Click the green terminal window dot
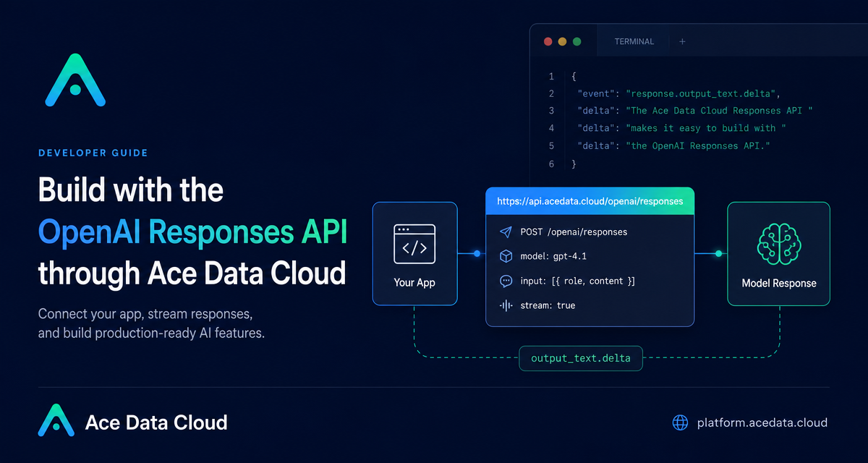The image size is (868, 463). point(576,42)
